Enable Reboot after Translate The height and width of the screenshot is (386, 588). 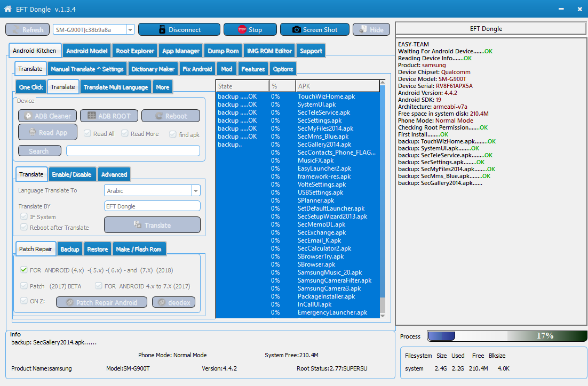24,227
